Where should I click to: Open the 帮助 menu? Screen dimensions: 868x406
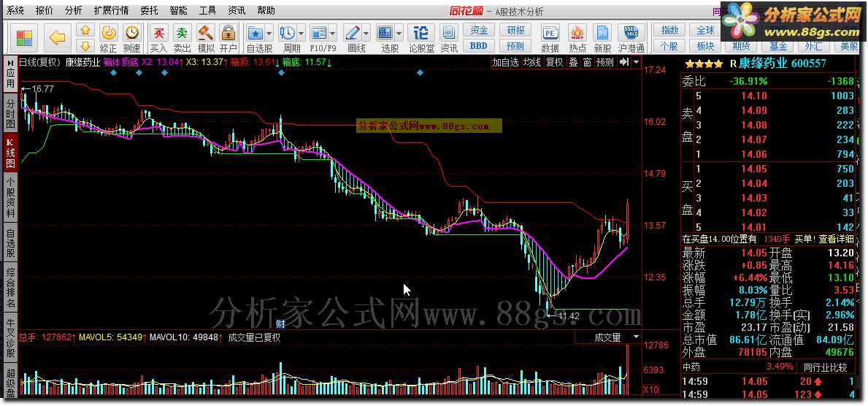[266, 10]
